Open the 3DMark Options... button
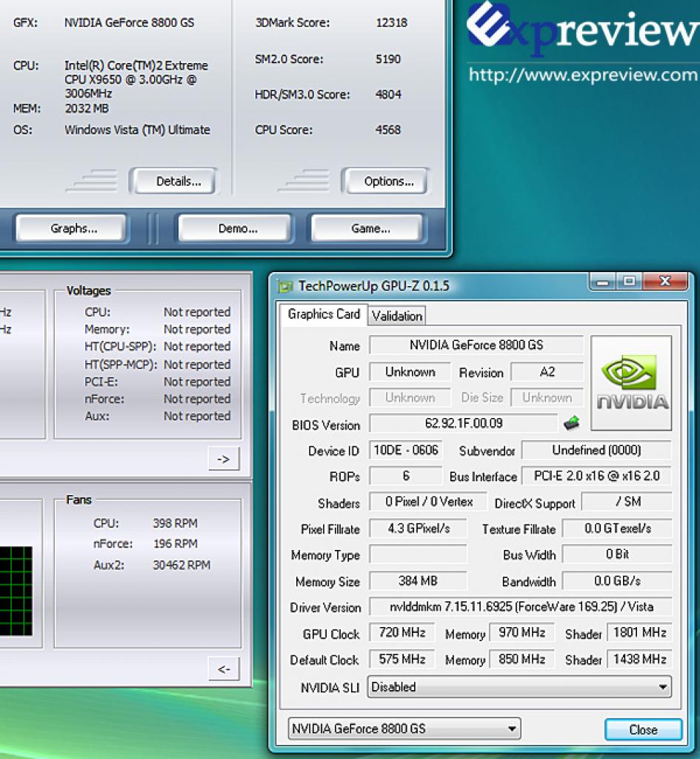This screenshot has height=759, width=700. tap(386, 181)
